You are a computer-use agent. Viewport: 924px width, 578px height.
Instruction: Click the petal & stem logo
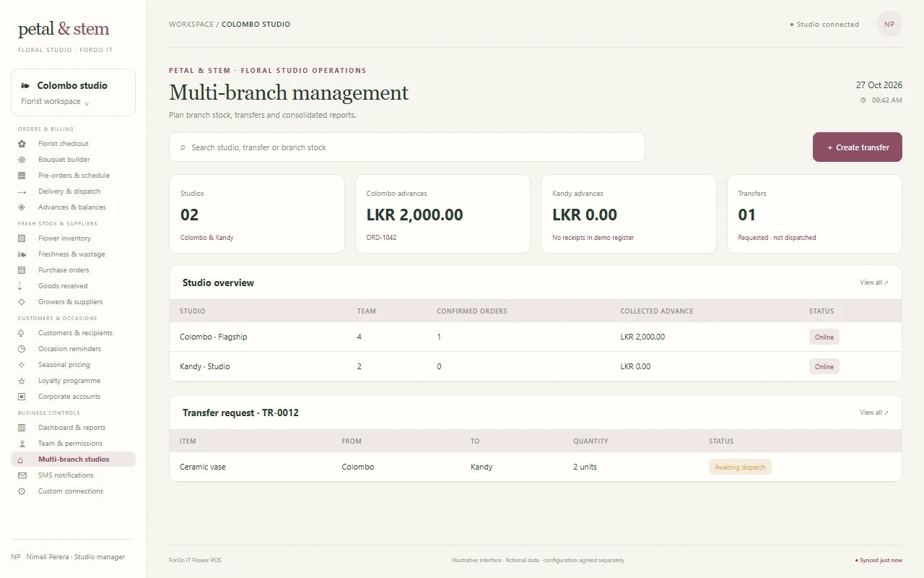click(x=64, y=29)
